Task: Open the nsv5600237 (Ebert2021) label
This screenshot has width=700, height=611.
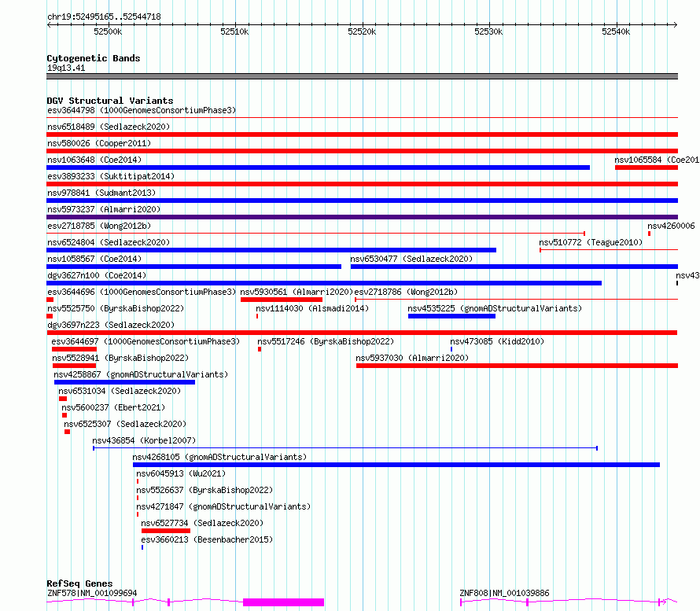Action: pyautogui.click(x=113, y=407)
